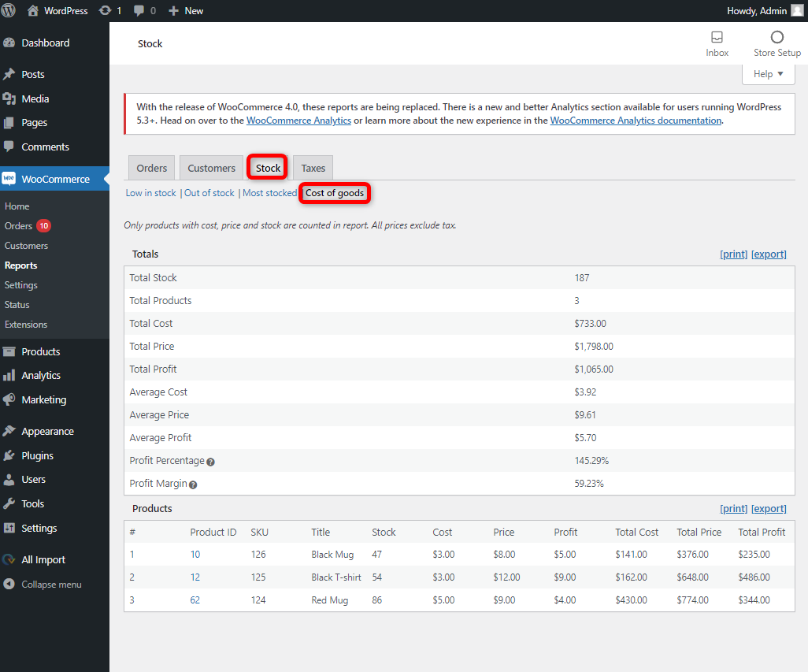Click Howdy, Admin account text
Image resolution: width=808 pixels, height=672 pixels.
(757, 11)
